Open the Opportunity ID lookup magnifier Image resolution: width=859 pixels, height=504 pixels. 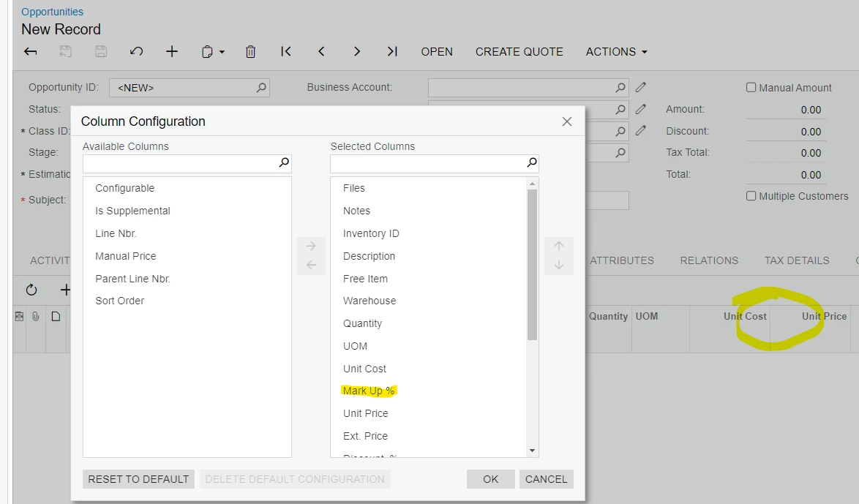(x=261, y=87)
